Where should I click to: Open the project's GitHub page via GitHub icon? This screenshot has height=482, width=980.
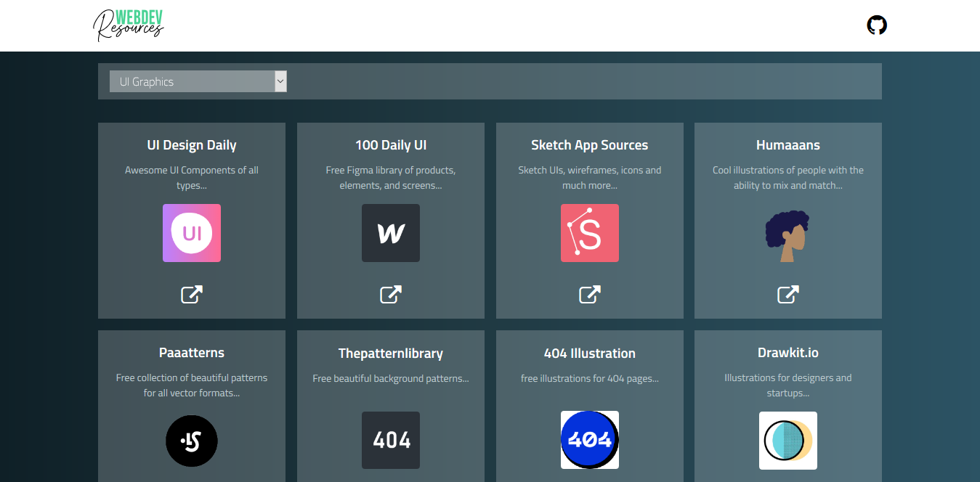(876, 25)
